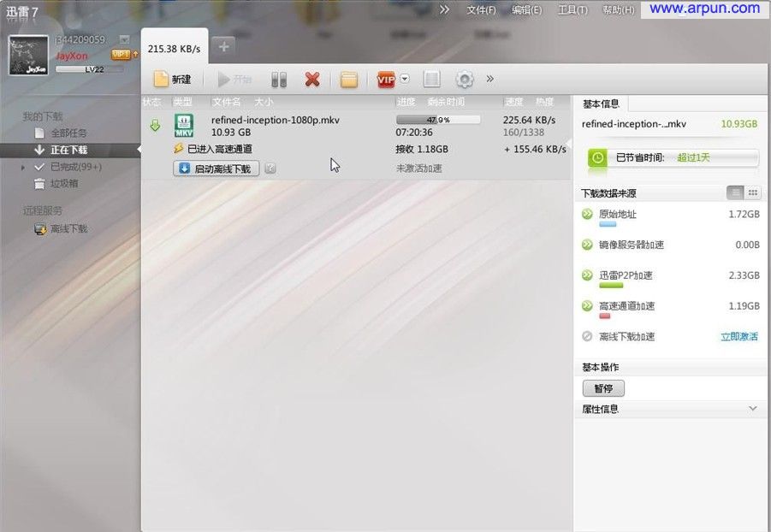Click the 已节省时间 clock icon
This screenshot has width=771, height=532.
(x=597, y=158)
